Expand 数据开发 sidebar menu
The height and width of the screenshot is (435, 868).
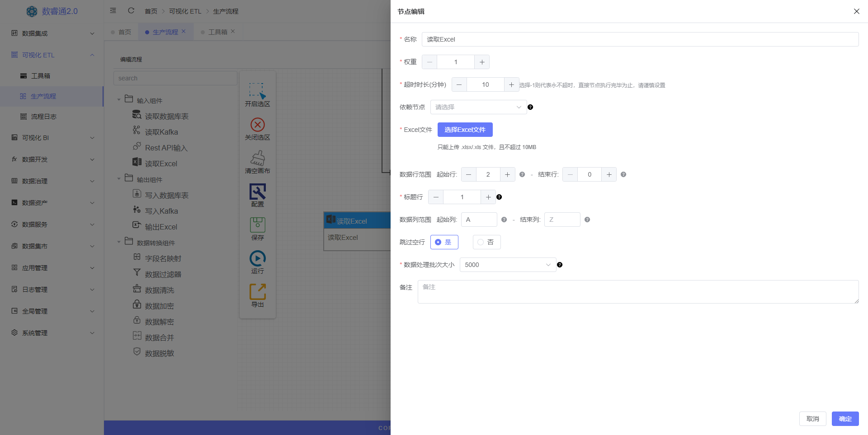pyautogui.click(x=52, y=159)
